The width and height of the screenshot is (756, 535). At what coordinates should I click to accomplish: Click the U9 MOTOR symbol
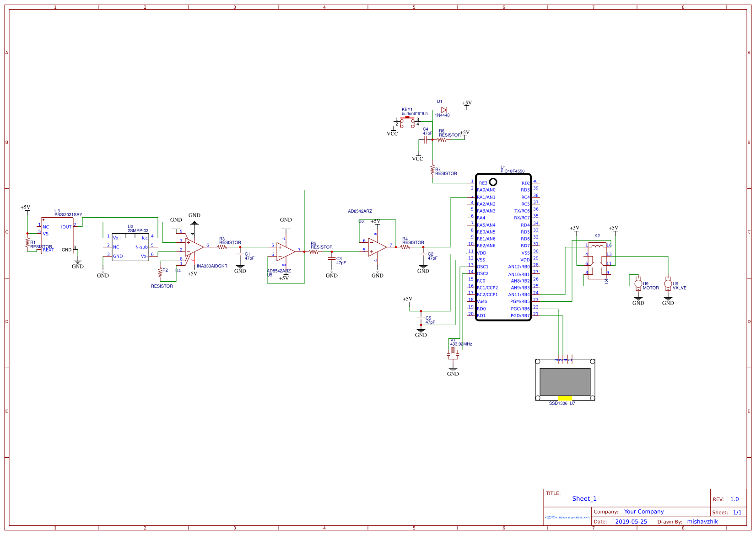point(638,284)
